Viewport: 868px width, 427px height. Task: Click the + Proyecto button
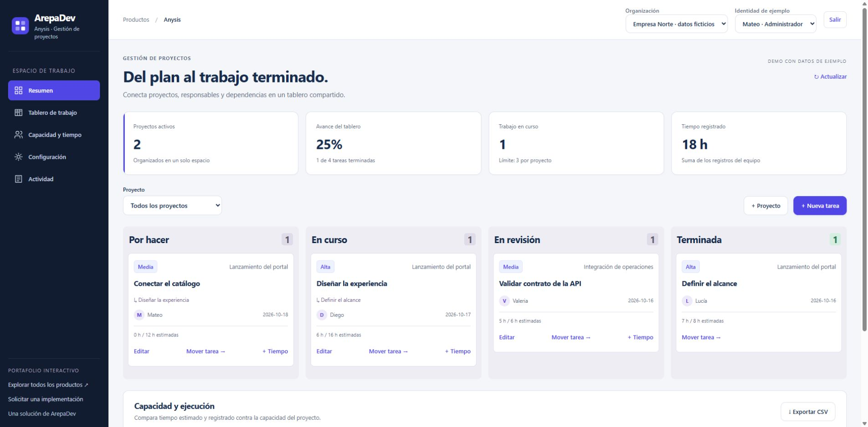tap(765, 206)
